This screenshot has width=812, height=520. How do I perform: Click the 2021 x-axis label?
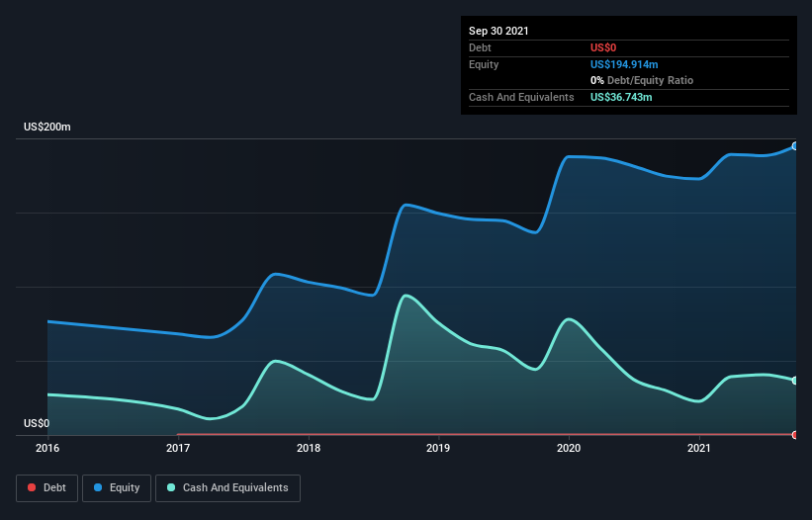click(699, 448)
